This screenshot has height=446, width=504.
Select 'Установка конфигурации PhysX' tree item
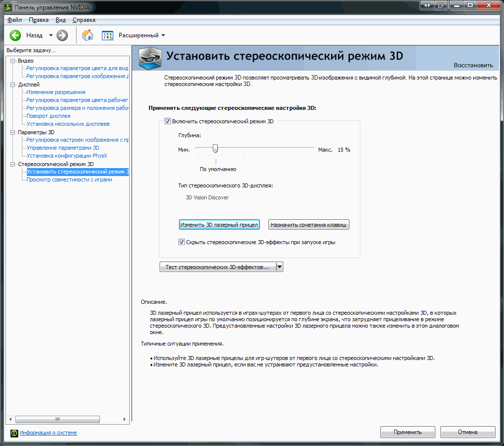[x=67, y=156]
